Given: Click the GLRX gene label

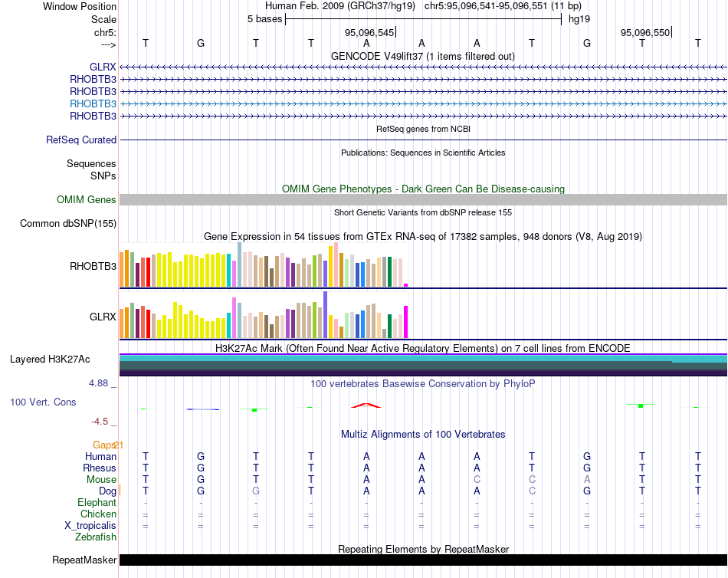Looking at the screenshot, I should [x=103, y=67].
